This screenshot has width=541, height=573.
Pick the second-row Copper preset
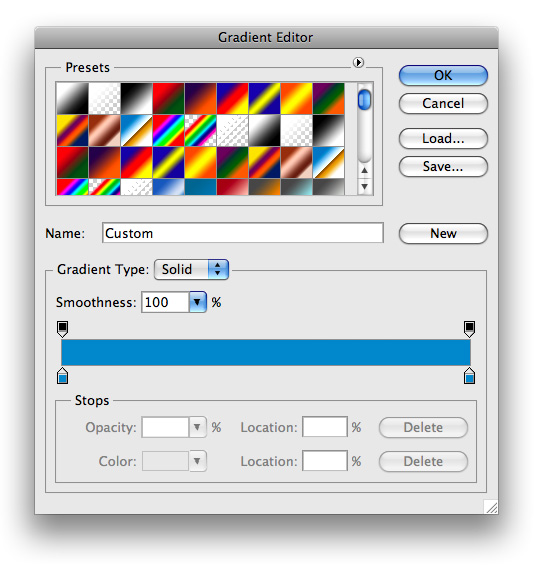tap(105, 130)
